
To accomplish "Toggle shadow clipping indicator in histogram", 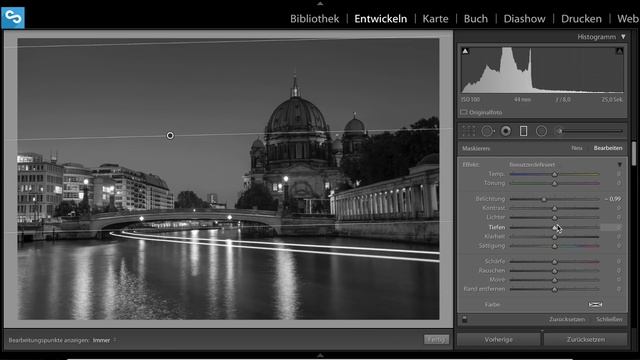I will click(x=465, y=51).
